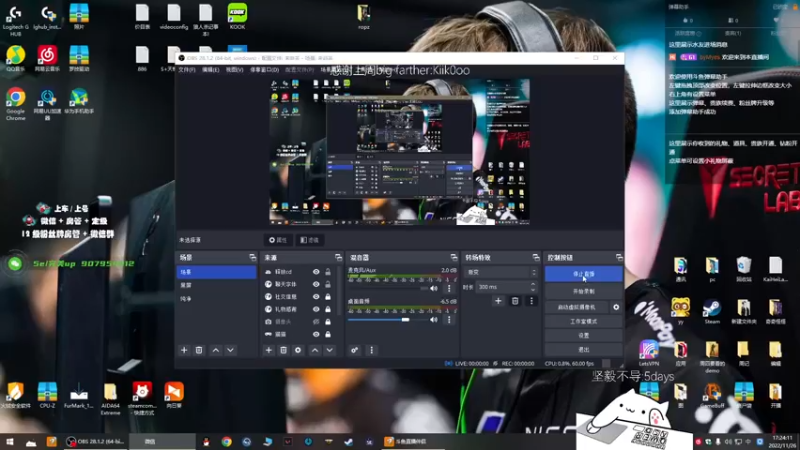Image resolution: width=800 pixels, height=450 pixels.
Task: Open LetsVPN desktop icon
Action: coord(649,353)
